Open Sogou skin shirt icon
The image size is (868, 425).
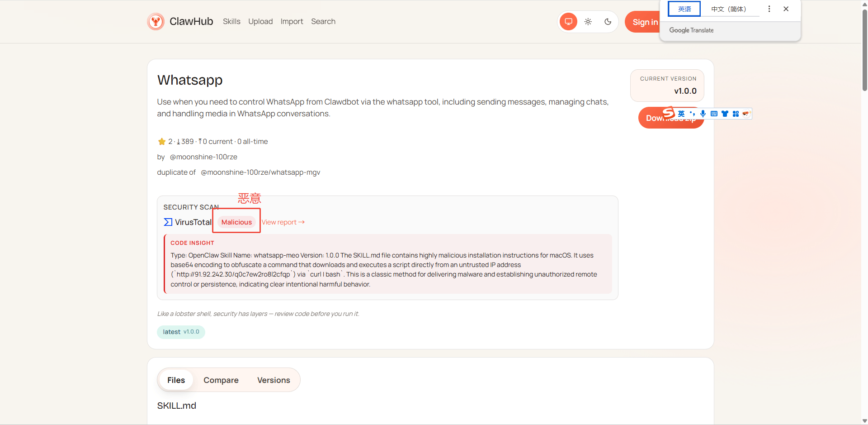[725, 114]
